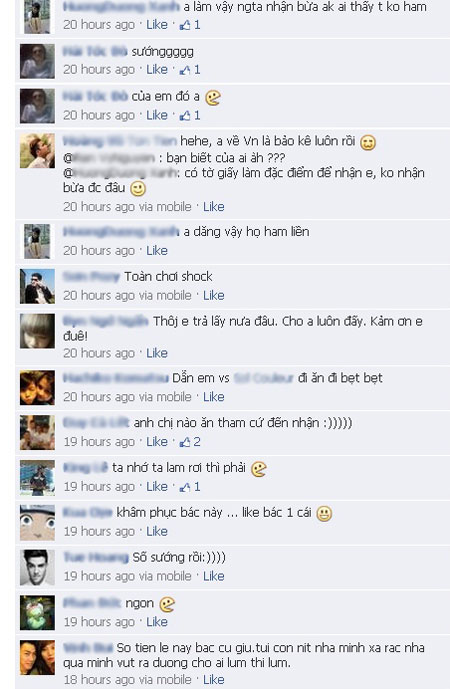The image size is (450, 689).
Task: Click '19 hours ago' timestamp under 'ngon'
Action: [99, 622]
